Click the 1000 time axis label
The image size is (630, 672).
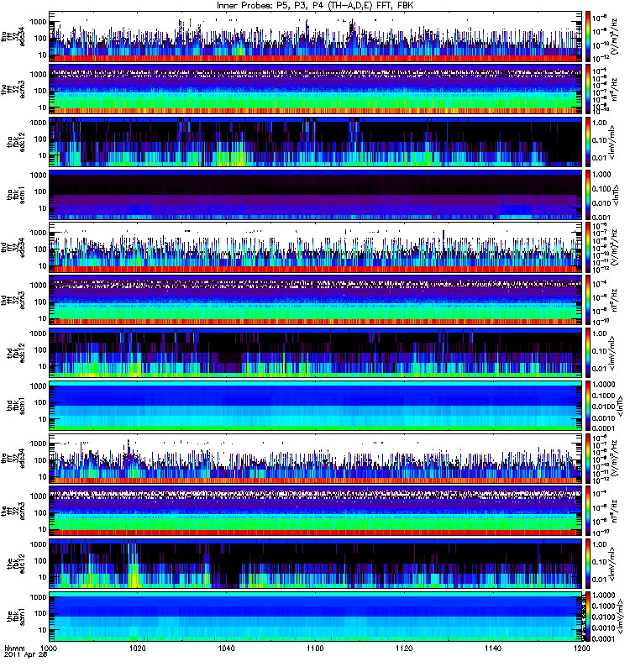coord(50,648)
